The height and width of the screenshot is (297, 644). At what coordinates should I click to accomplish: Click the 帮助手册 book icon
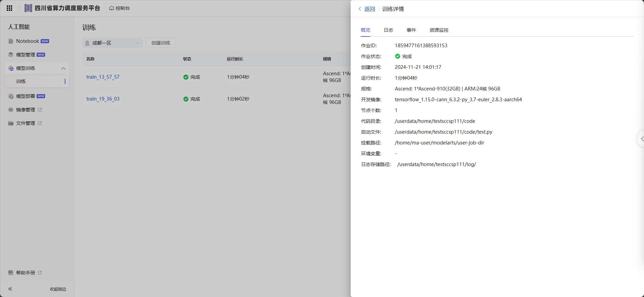(11, 273)
